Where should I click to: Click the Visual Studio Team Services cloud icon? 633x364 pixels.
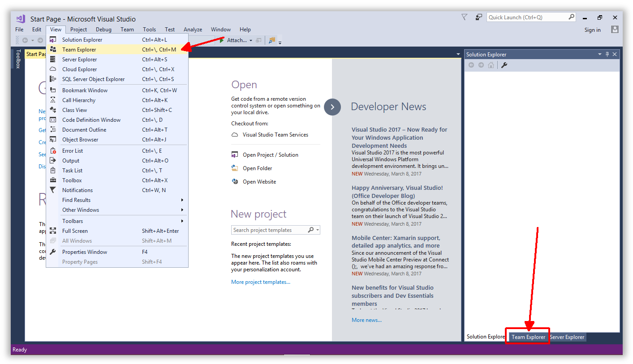pos(235,135)
